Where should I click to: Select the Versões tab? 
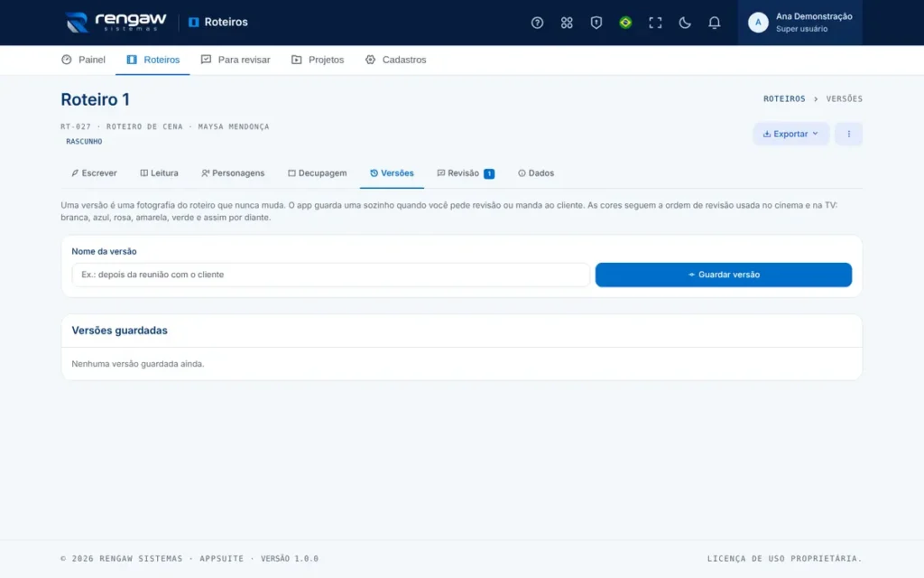pyautogui.click(x=392, y=173)
